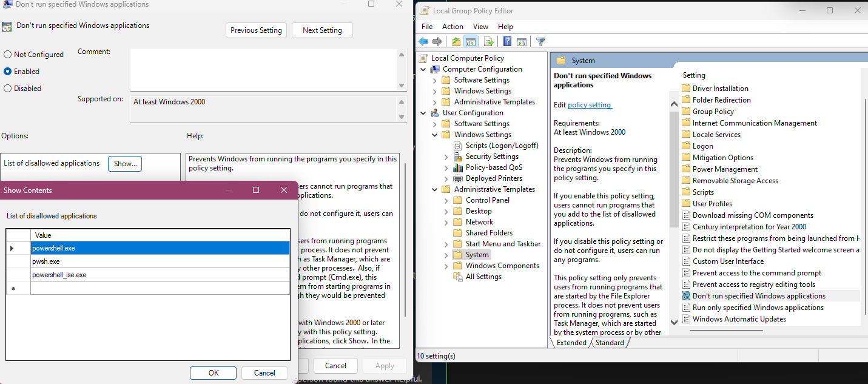
Task: Select Start Menu and Taskbar in tree
Action: point(503,244)
